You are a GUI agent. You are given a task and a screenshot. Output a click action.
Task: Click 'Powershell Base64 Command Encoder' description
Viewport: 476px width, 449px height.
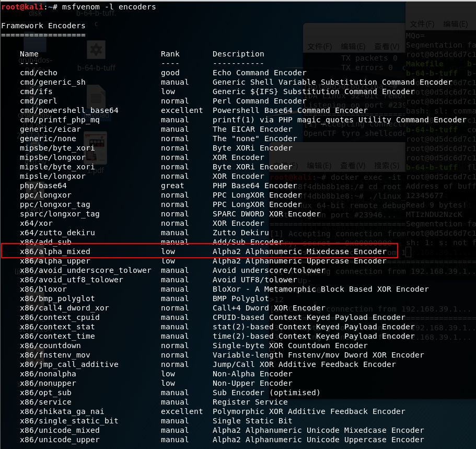290,110
